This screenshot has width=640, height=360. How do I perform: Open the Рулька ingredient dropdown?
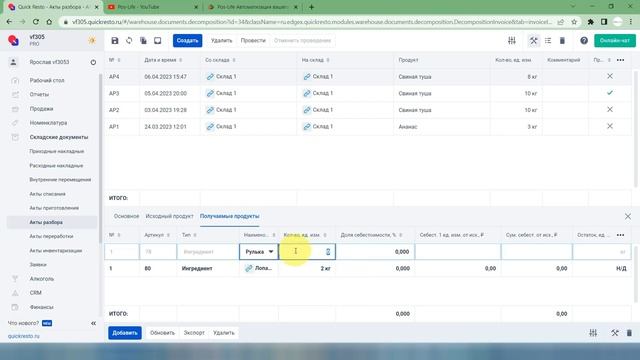(259, 252)
